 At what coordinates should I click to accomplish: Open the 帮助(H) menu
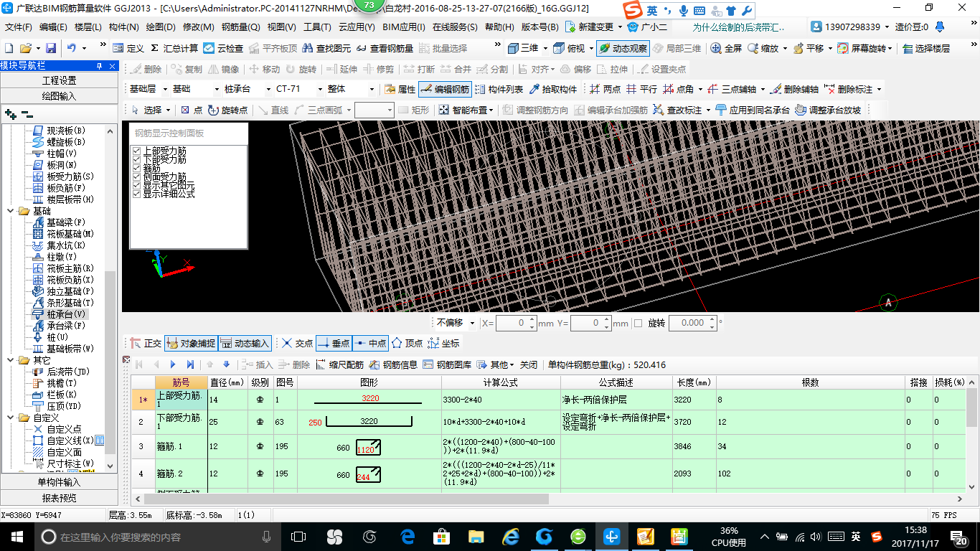499,27
